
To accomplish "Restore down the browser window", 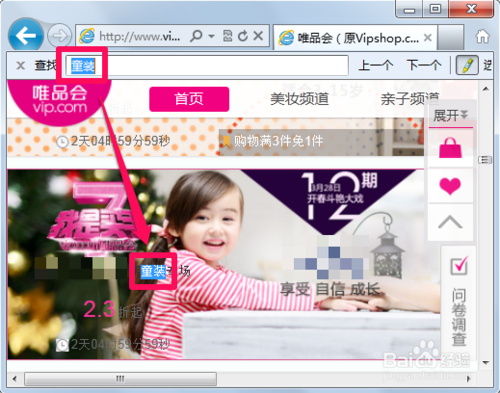I will 435,9.
